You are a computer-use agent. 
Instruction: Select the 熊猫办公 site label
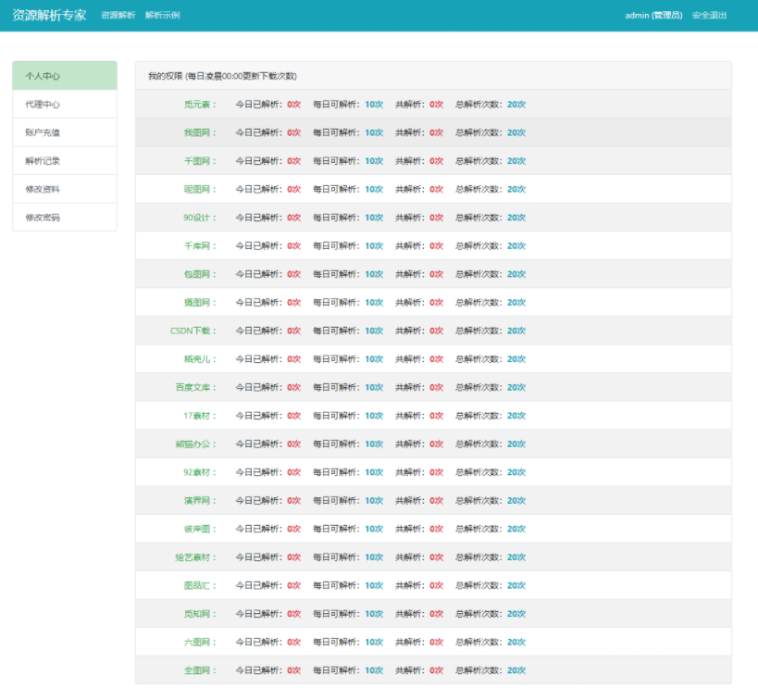195,444
